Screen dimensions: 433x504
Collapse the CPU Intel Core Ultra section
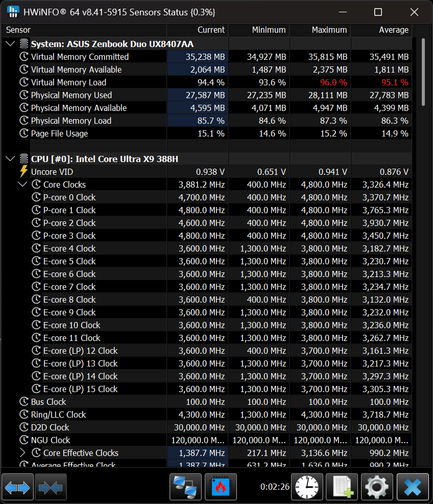coord(10,159)
